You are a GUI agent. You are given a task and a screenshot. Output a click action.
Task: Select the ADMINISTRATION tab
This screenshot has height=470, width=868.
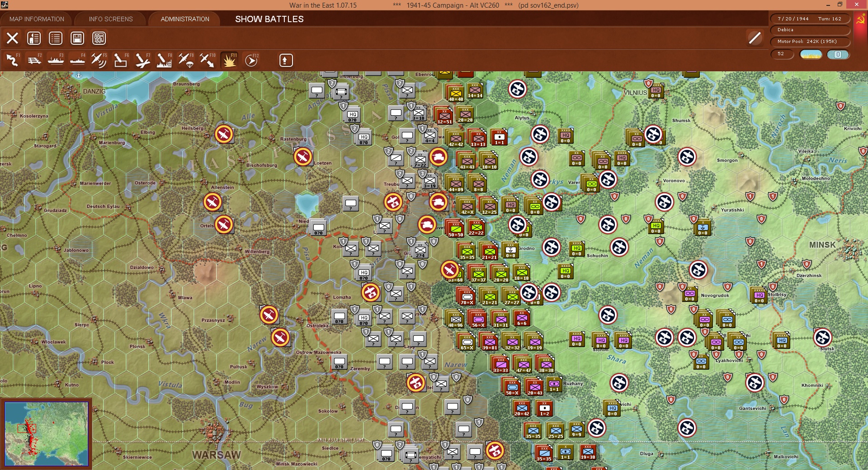[185, 19]
